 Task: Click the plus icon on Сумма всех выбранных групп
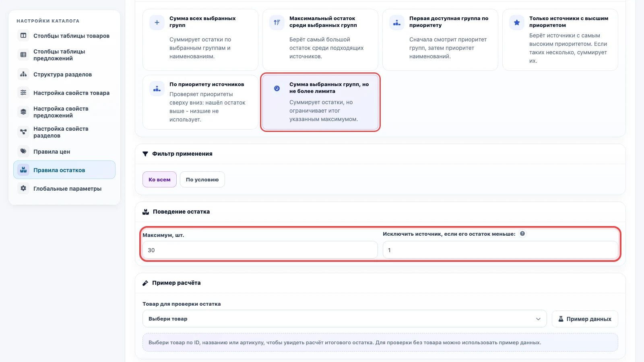[157, 23]
